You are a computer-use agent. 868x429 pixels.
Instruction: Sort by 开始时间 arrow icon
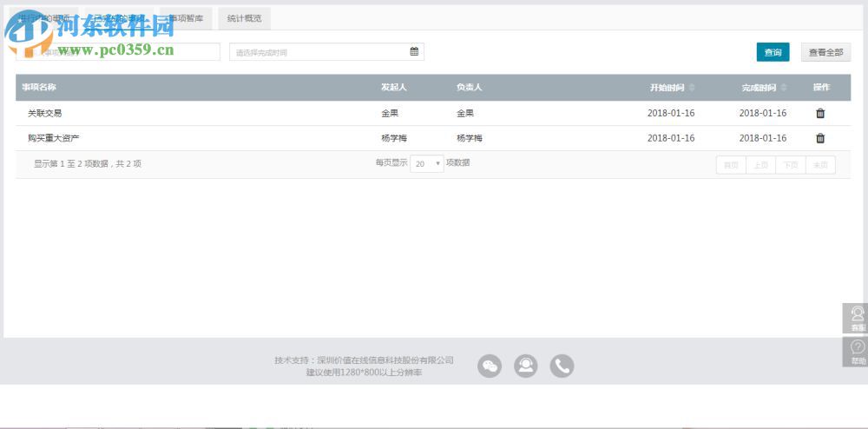[692, 88]
